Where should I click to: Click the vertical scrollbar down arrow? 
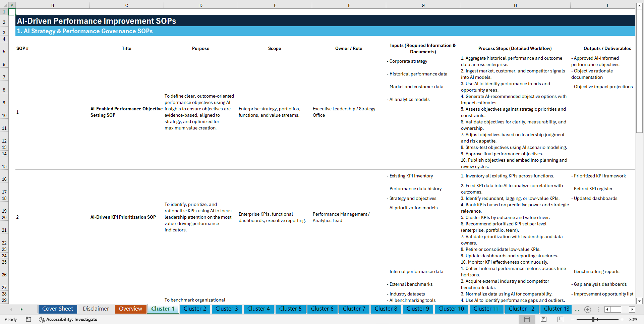tap(640, 301)
